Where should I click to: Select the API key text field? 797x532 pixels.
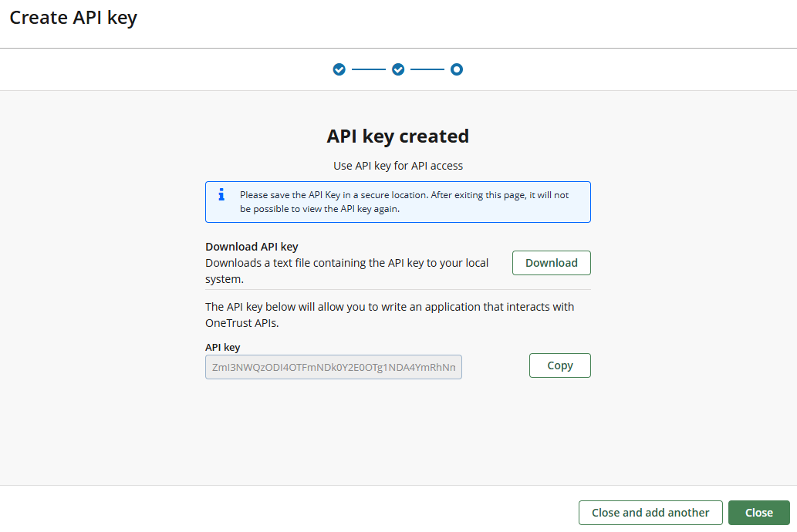(333, 367)
